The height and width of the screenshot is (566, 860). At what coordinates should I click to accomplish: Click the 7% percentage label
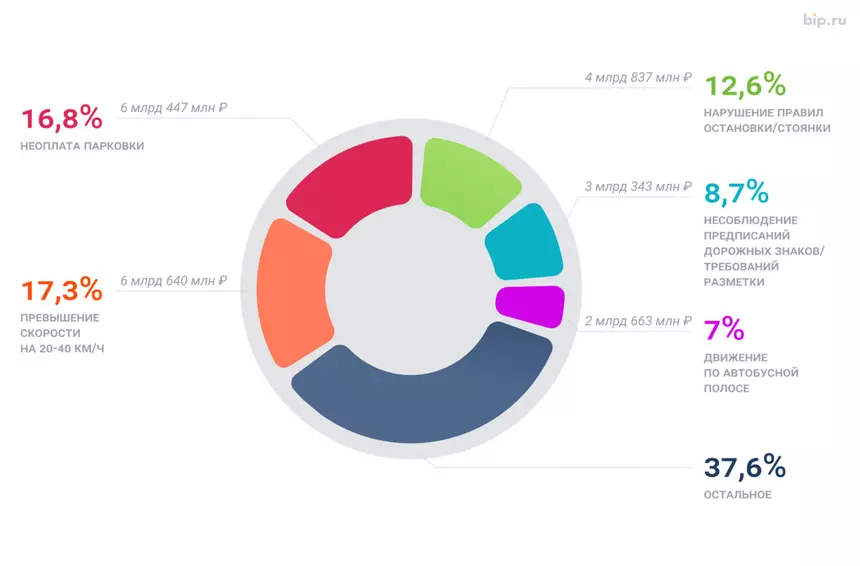[x=724, y=329]
